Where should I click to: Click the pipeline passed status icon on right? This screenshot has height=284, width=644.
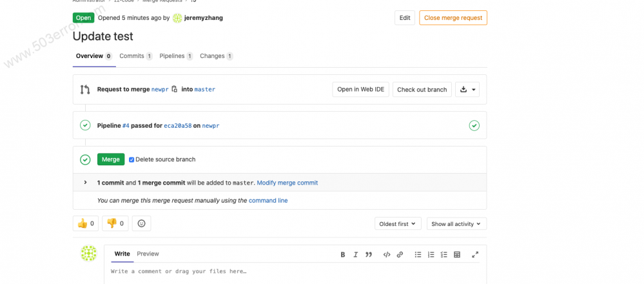[474, 125]
